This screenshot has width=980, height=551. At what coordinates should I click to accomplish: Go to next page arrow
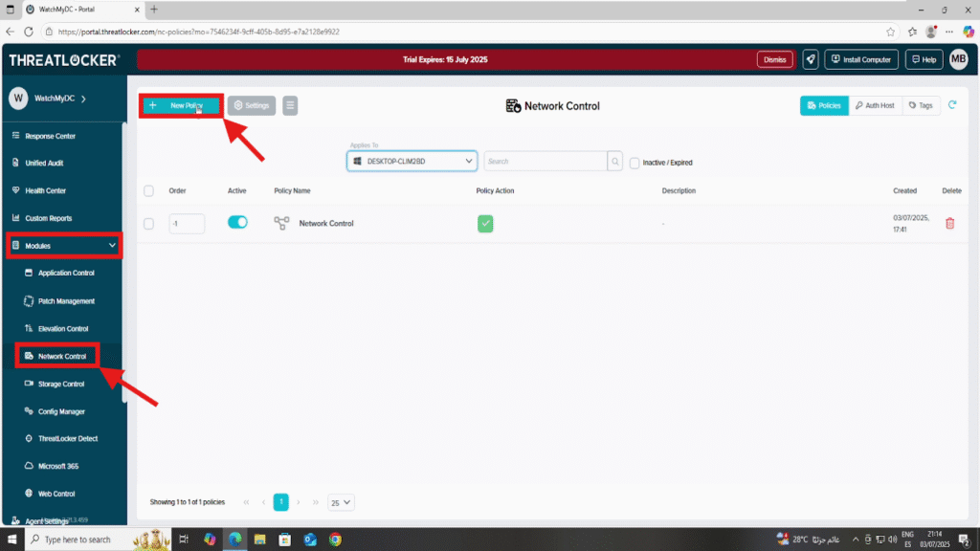click(299, 502)
